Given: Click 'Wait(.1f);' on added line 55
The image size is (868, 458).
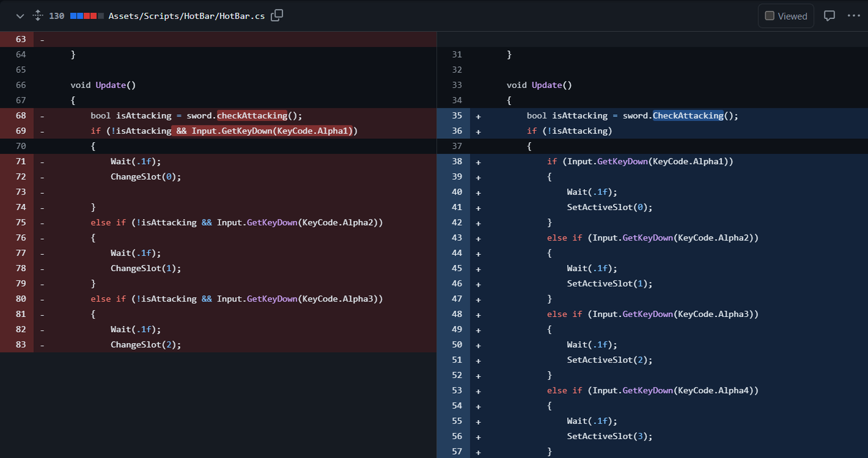Looking at the screenshot, I should tap(593, 421).
